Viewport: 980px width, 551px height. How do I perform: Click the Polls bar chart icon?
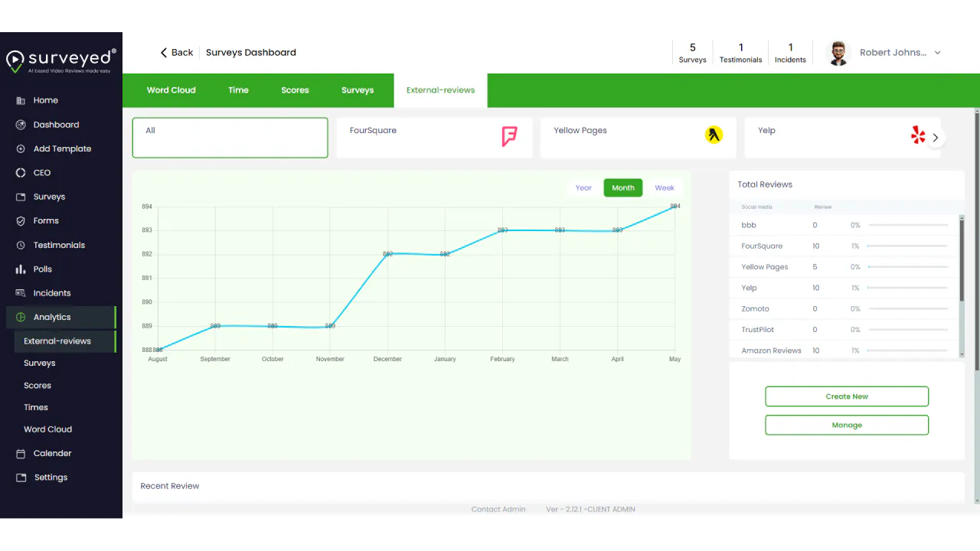(x=21, y=269)
